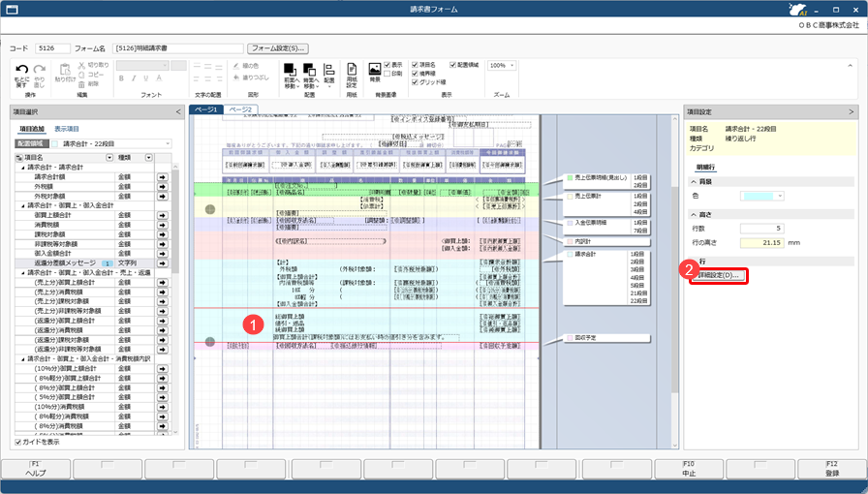Switch to the ページ2 tab
Screen dimensions: 868x494
point(240,109)
